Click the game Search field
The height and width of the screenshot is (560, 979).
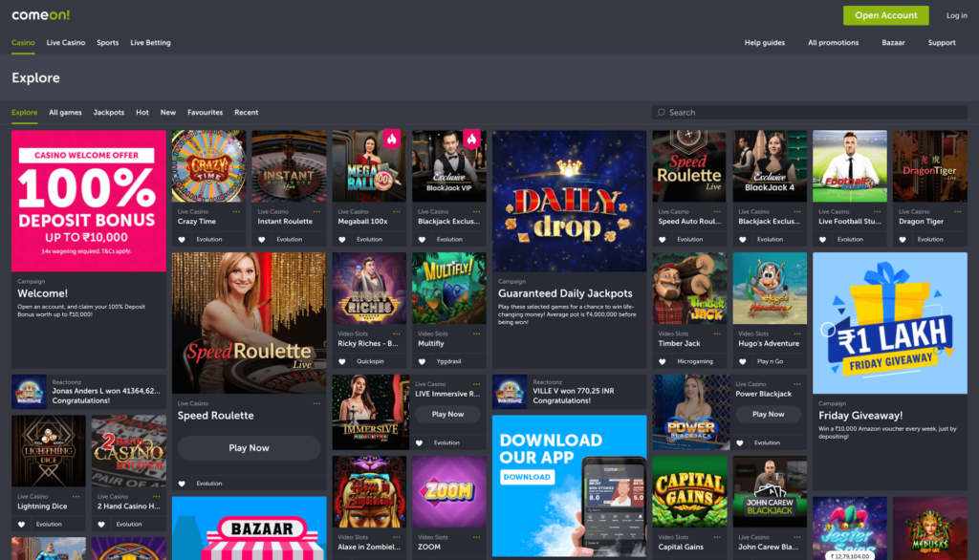pos(810,113)
